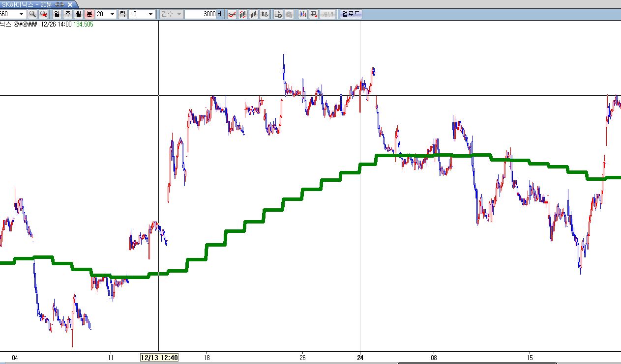Open the stock code dropdown
The height and width of the screenshot is (364, 621).
coord(21,14)
